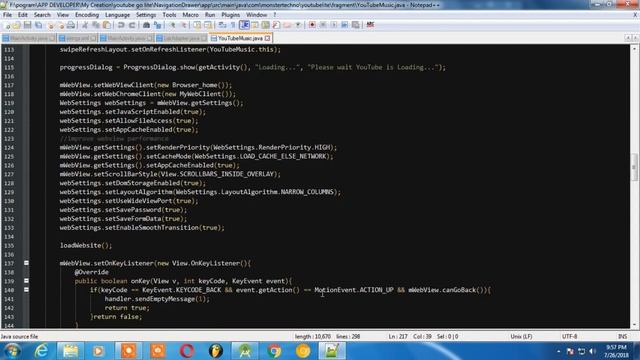
Task: Open the Macro menu
Action: (190, 15)
